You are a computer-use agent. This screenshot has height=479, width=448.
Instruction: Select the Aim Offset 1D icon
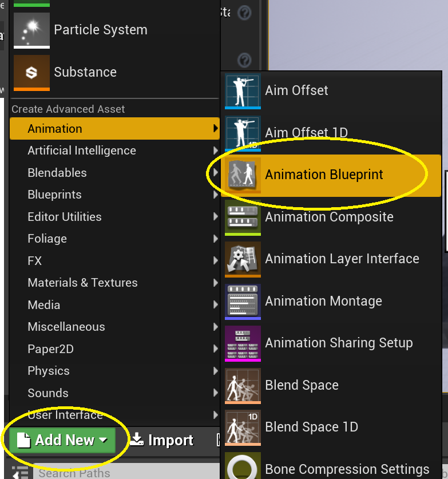(x=243, y=133)
